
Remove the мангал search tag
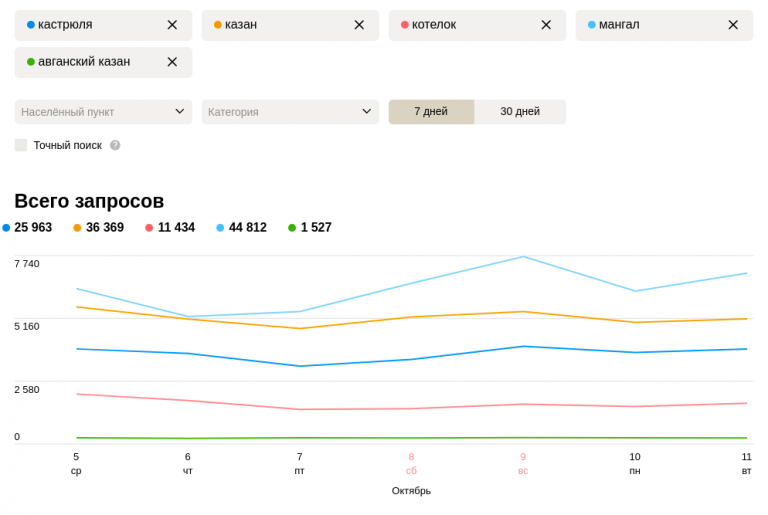(733, 25)
